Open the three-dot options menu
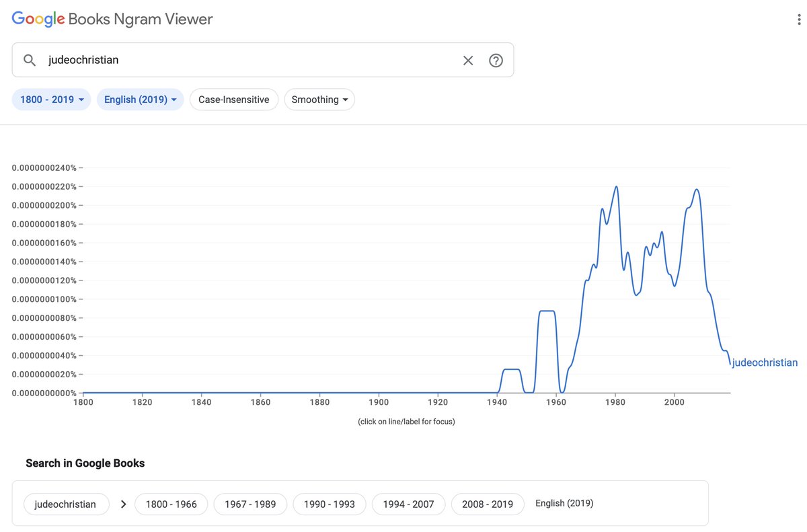Viewport: 807px width, 532px height. pos(798,20)
